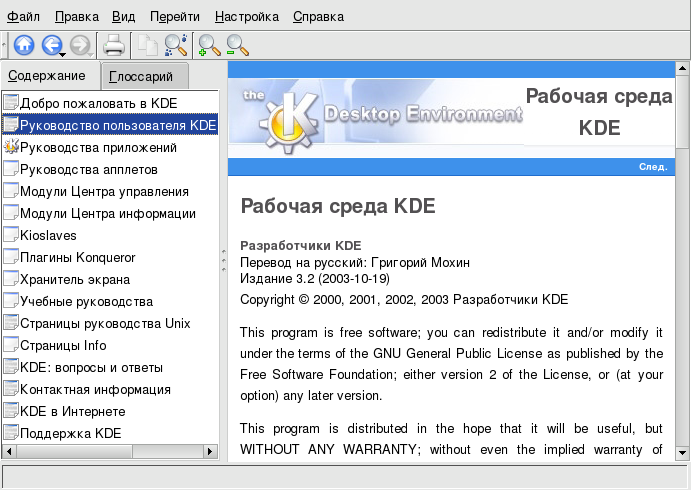The image size is (691, 490).
Task: Select KDE в Интернете entry
Action: (73, 412)
